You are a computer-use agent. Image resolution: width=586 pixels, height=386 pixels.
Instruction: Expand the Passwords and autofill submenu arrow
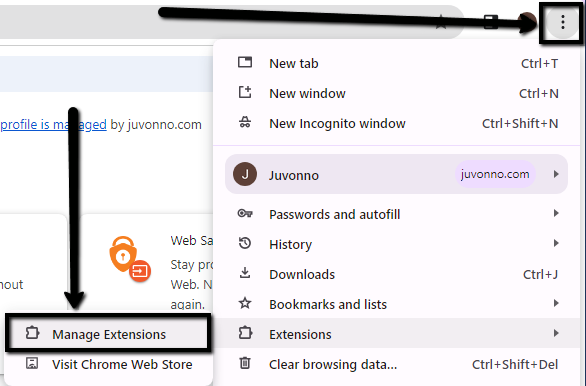(x=556, y=213)
